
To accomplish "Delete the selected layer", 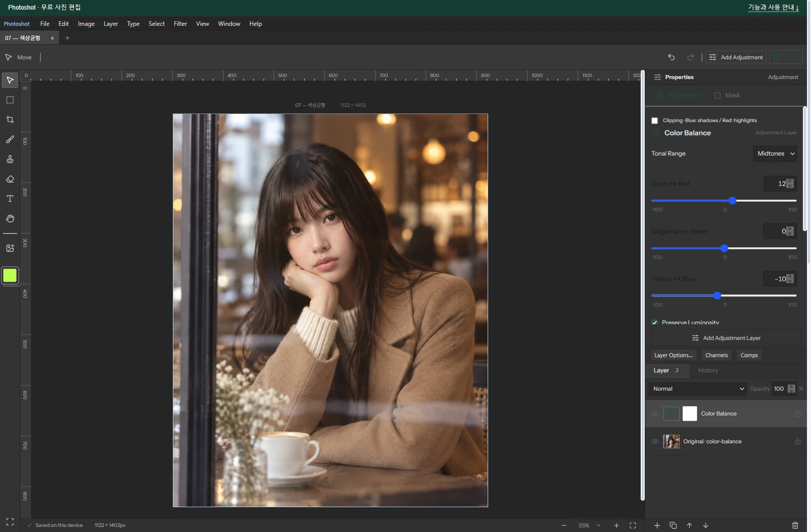I will (795, 525).
